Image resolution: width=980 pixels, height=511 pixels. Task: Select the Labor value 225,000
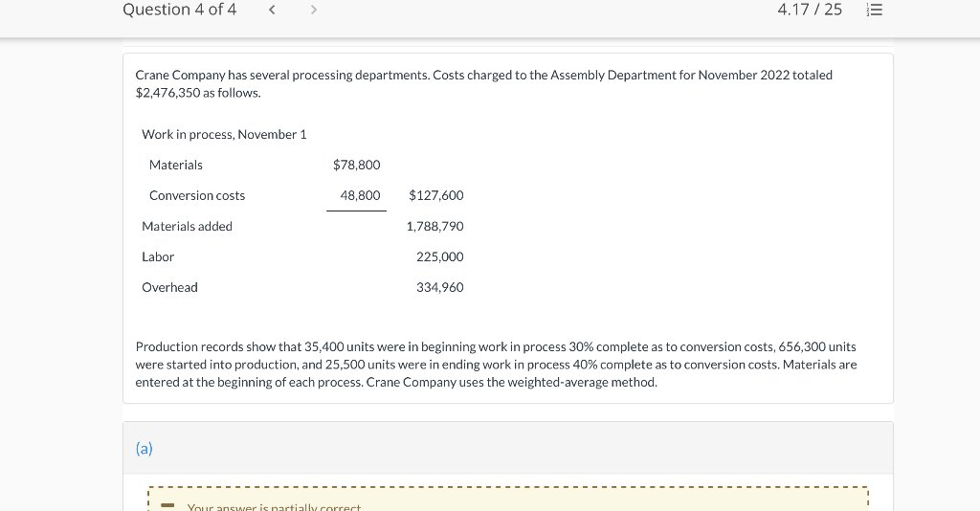440,256
